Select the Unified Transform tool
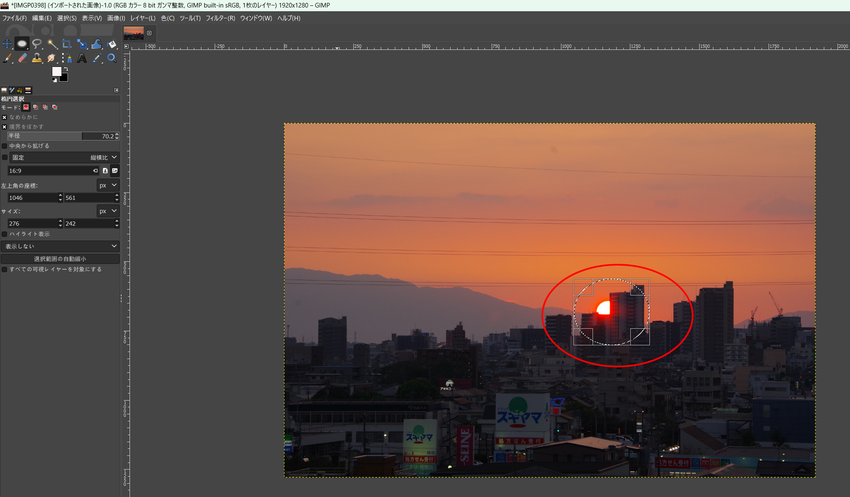The height and width of the screenshot is (497, 850). pos(82,44)
